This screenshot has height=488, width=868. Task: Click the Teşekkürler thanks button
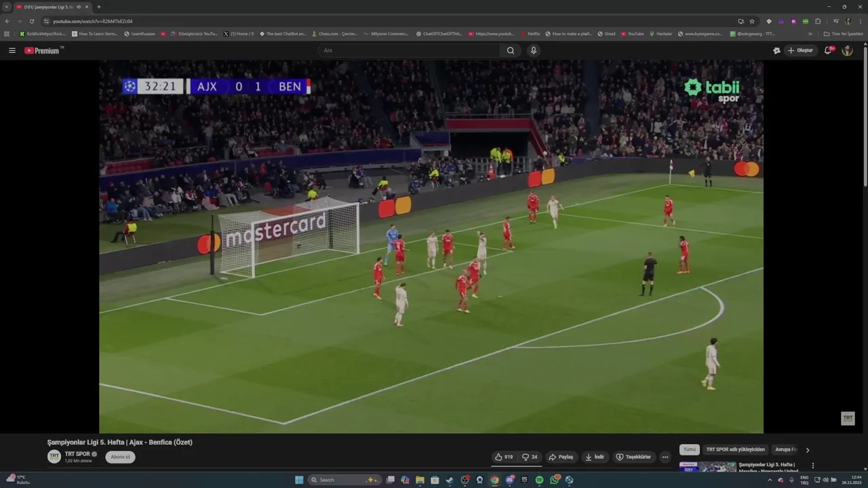[633, 457]
